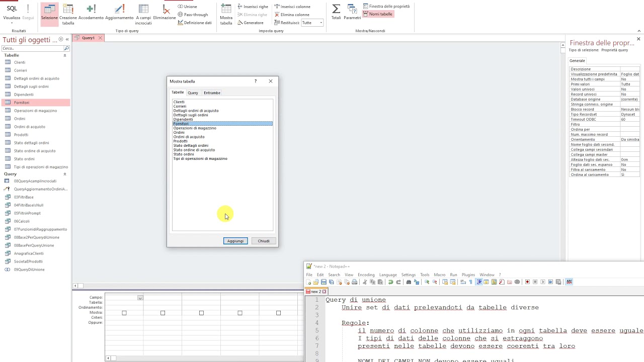Viewport: 644px width, 362px height.
Task: Click Find binoculars icon in Notepad++
Action: point(409,282)
